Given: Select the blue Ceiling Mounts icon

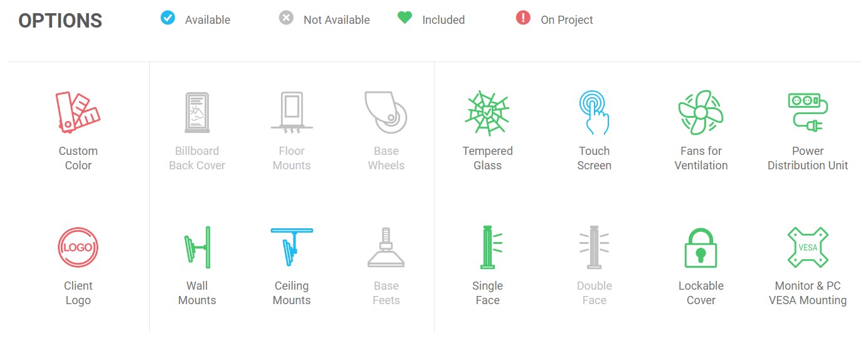Looking at the screenshot, I should (292, 247).
